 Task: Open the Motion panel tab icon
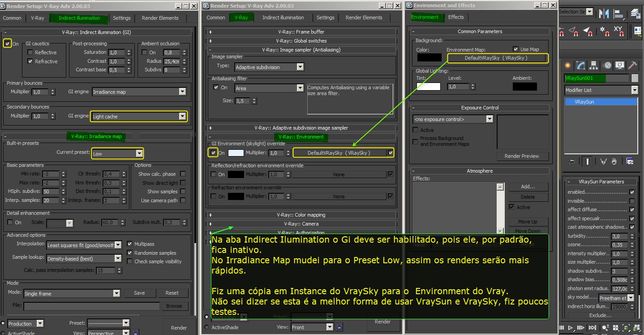coord(607,66)
